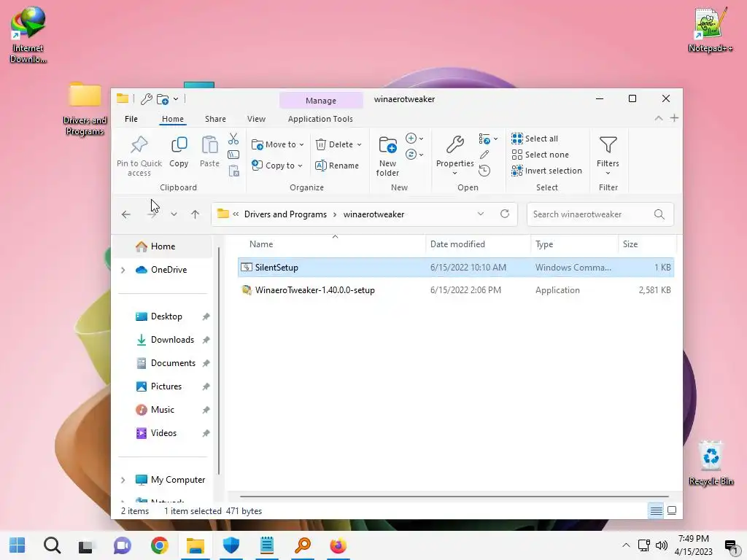The width and height of the screenshot is (747, 560).
Task: Show hidden tray icons chevron
Action: pyautogui.click(x=626, y=545)
